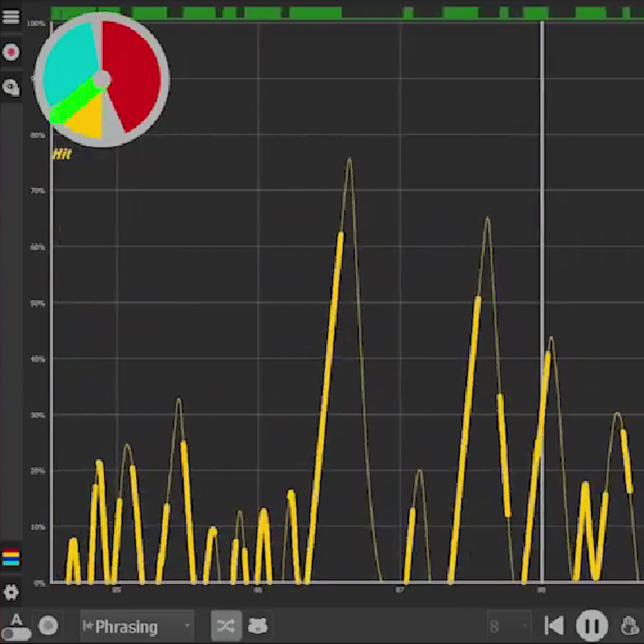The width and height of the screenshot is (644, 644).
Task: Click the 50% axis label
Action: pos(37,303)
